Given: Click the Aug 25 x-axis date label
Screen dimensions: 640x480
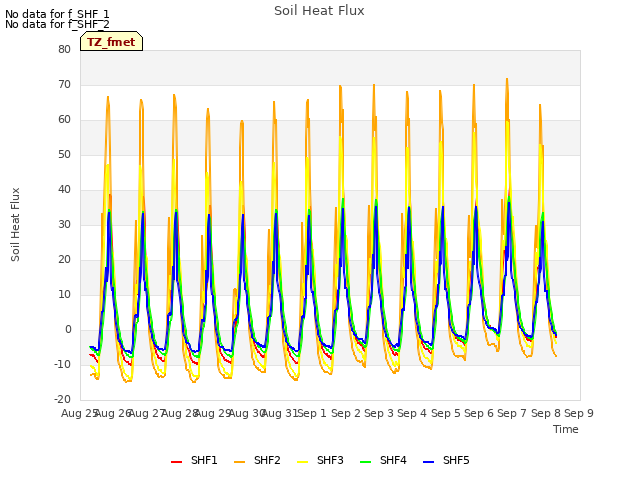Looking at the screenshot, I should tap(79, 413).
